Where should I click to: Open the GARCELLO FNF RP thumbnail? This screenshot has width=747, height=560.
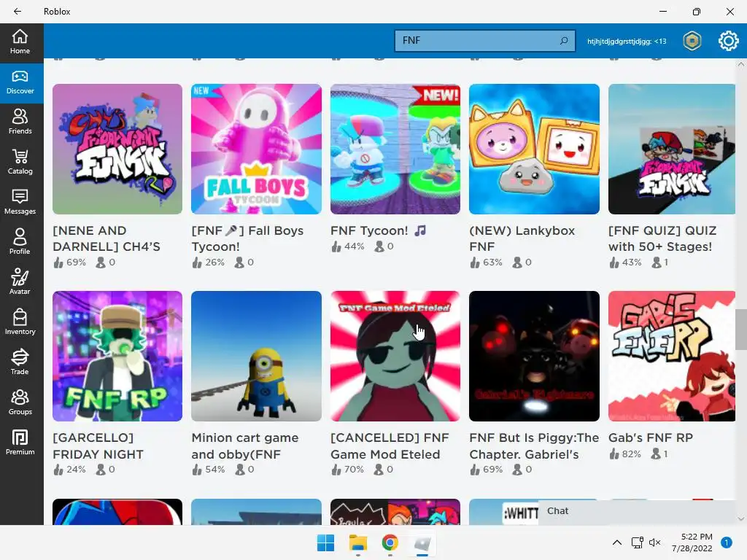click(x=117, y=356)
